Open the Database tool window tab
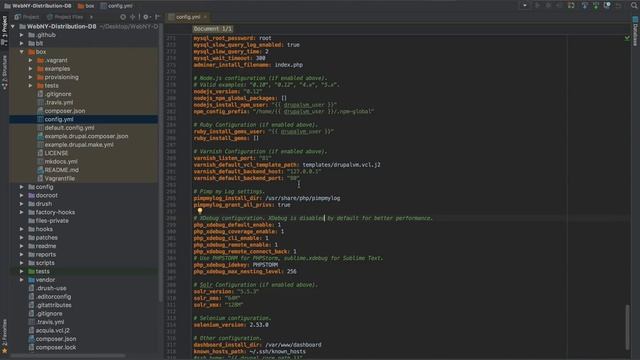Viewport: 640px width, 360px height. (635, 31)
